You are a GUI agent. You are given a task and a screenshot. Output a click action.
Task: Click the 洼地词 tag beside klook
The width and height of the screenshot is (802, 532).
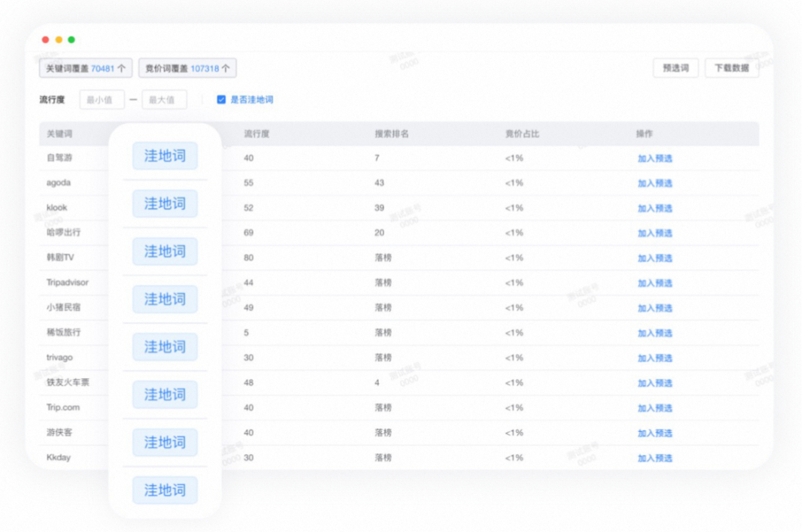tap(163, 203)
